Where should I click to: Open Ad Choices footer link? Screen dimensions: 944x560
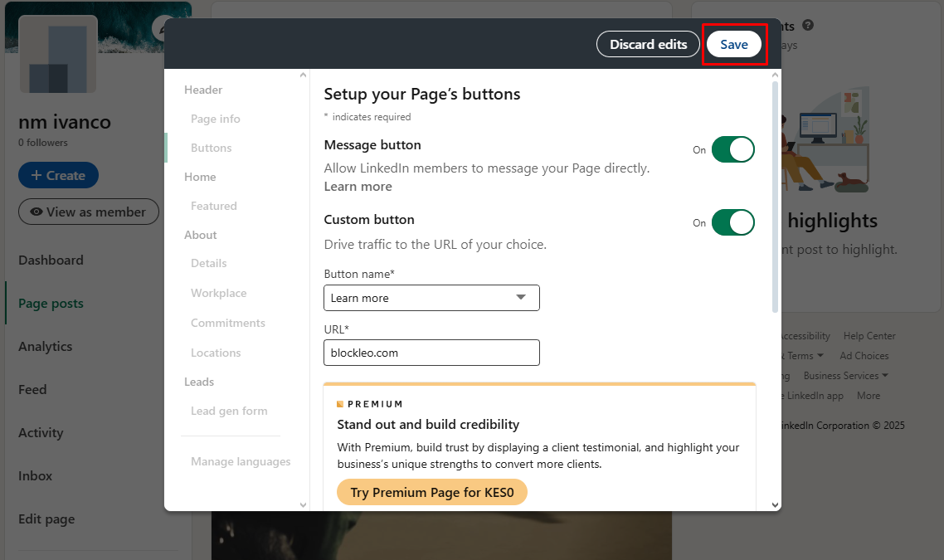pyautogui.click(x=864, y=356)
